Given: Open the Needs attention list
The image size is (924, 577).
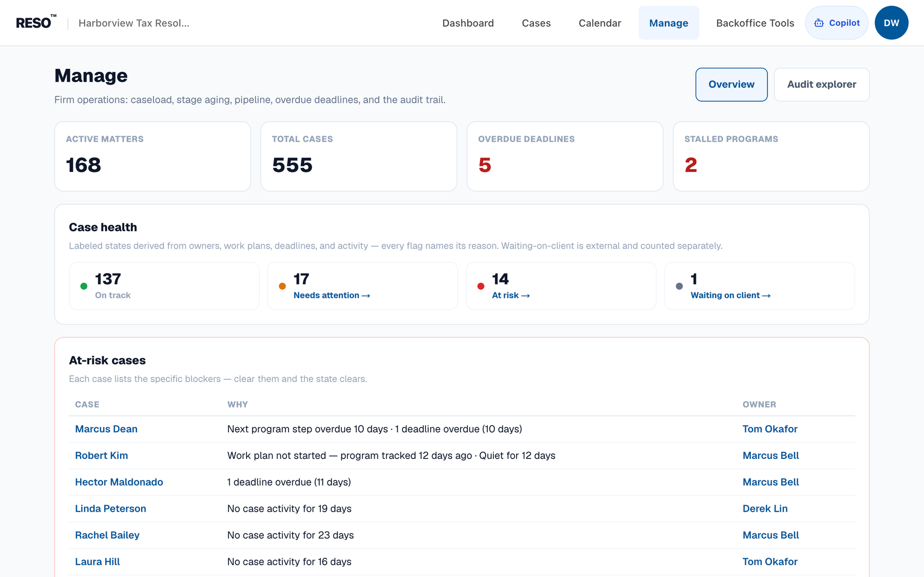Looking at the screenshot, I should [x=332, y=295].
